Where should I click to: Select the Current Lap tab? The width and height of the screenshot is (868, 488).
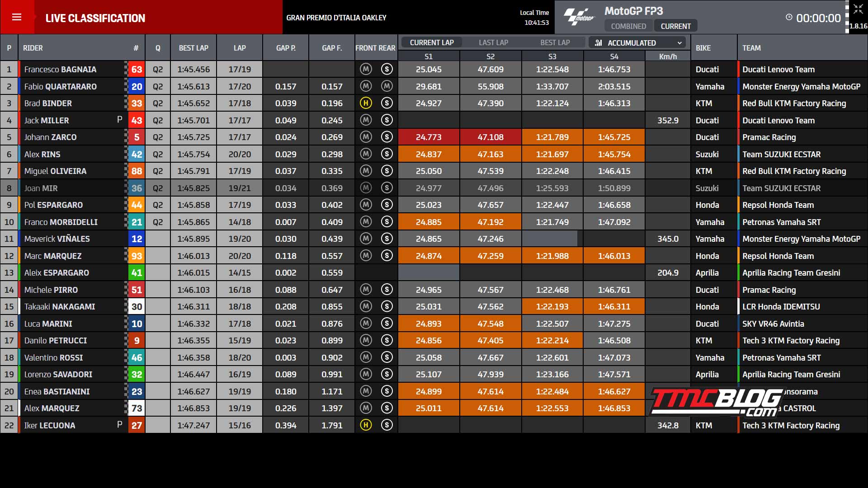pos(432,42)
